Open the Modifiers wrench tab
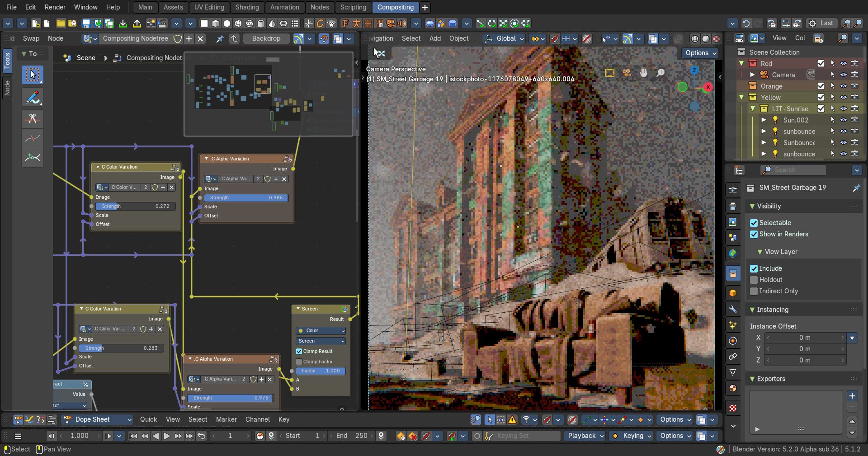 (x=733, y=309)
